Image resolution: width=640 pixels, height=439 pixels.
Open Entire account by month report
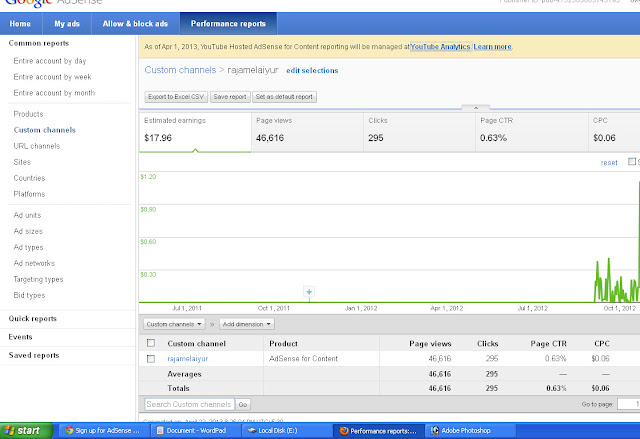[54, 93]
